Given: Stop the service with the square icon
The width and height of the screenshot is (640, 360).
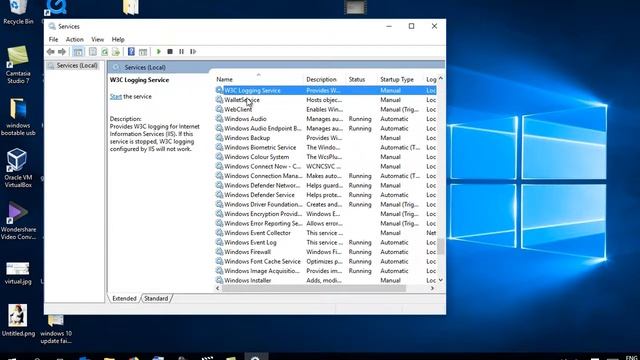Looking at the screenshot, I should (x=170, y=52).
